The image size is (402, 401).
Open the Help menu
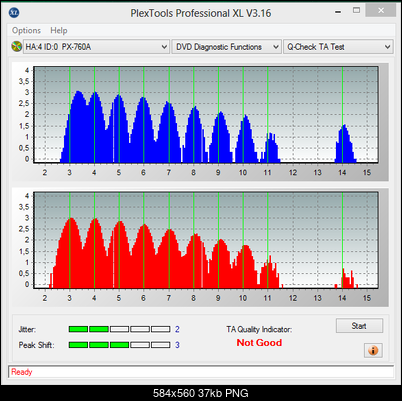pyautogui.click(x=59, y=30)
